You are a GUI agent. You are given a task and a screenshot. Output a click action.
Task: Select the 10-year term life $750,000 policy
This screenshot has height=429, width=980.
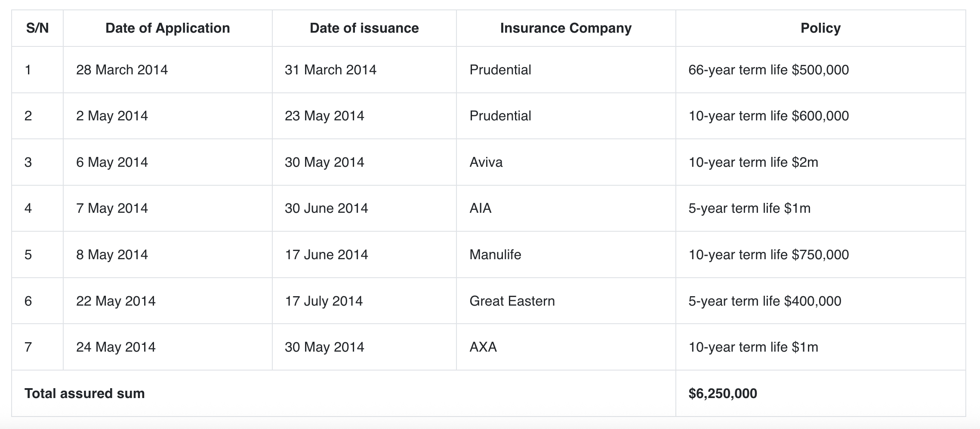(768, 254)
